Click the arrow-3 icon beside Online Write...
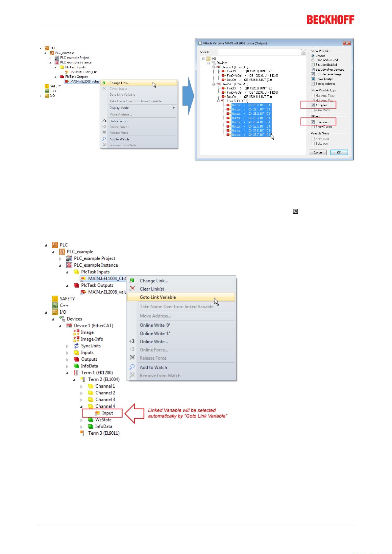The height and width of the screenshot is (554, 392). pyautogui.click(x=132, y=341)
